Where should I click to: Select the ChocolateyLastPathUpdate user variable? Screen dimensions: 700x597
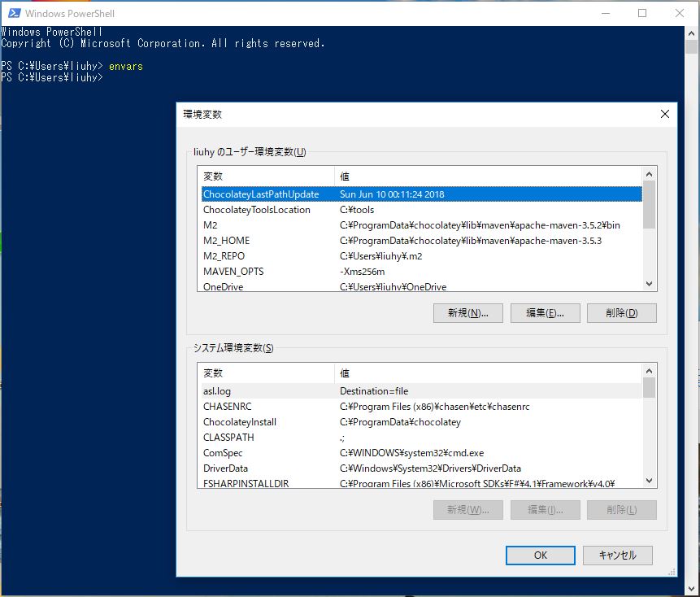421,194
